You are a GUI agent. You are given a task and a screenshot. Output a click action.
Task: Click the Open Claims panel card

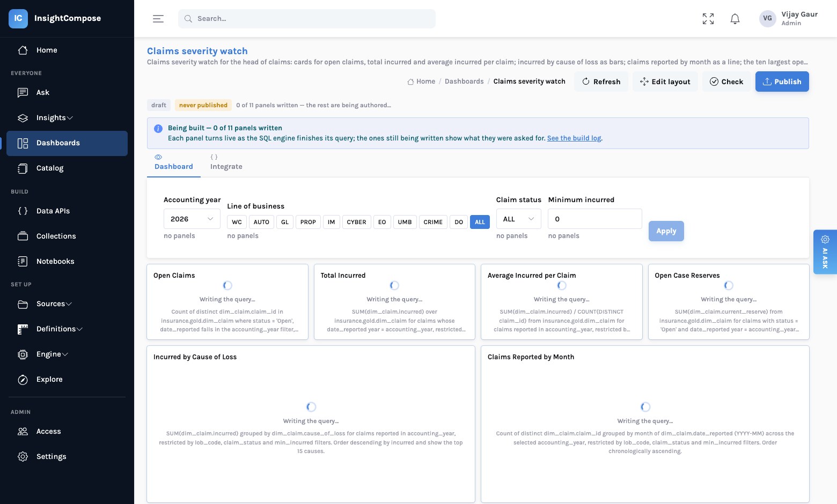227,302
